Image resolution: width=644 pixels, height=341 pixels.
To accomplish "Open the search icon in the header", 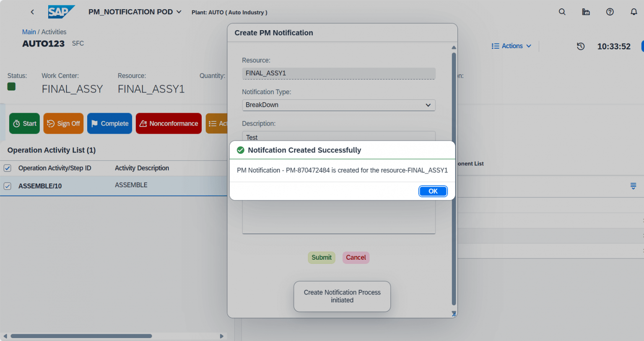I will [562, 12].
